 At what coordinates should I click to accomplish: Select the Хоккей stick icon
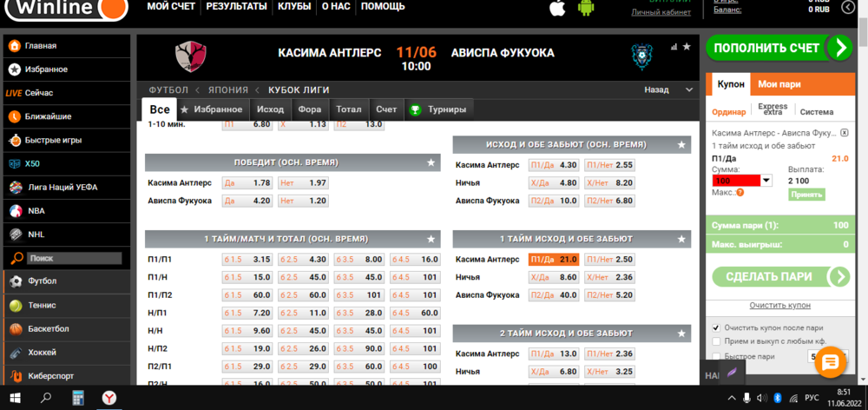[x=16, y=353]
